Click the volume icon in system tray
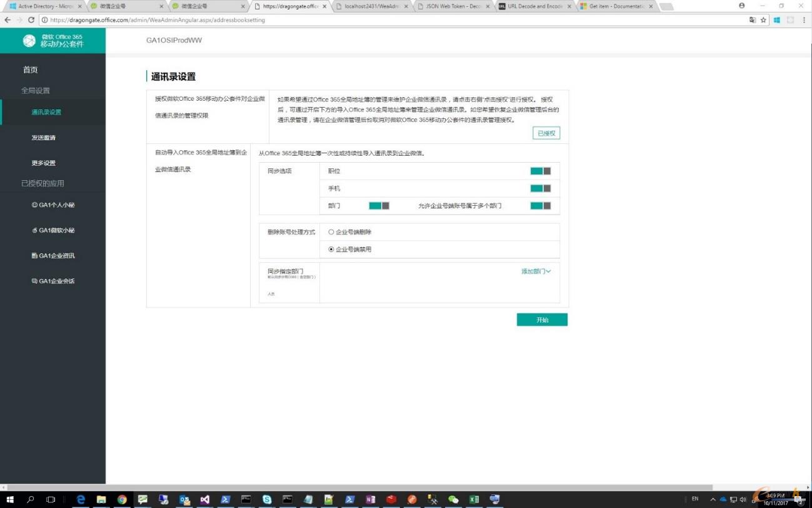 (743, 499)
